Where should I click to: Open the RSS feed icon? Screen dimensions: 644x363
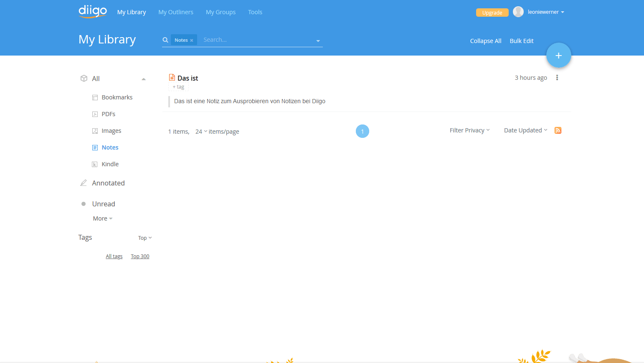click(x=558, y=130)
